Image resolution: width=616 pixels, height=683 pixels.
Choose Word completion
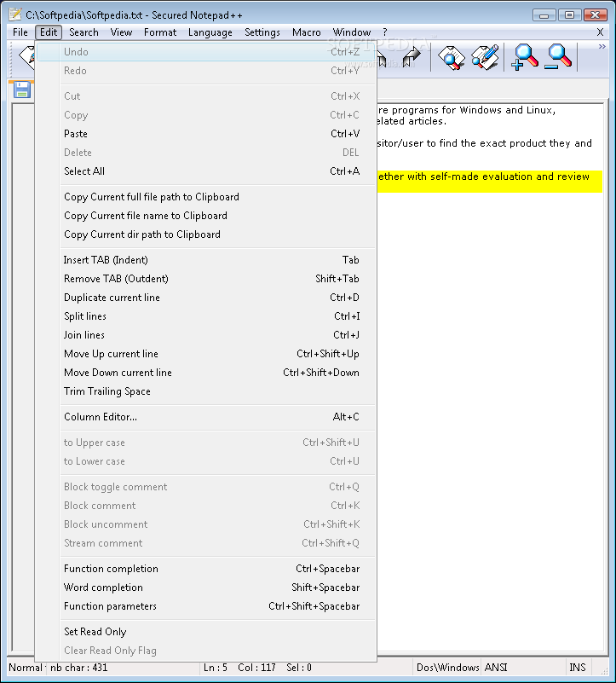coord(205,587)
